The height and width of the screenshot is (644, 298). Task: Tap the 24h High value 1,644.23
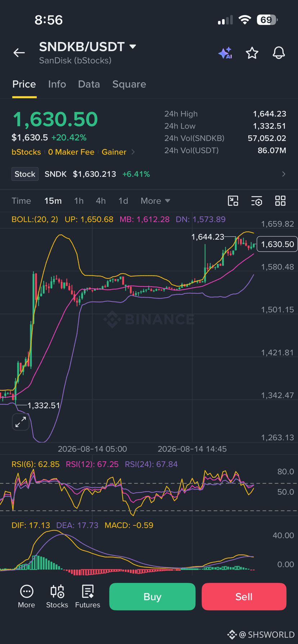pos(270,114)
